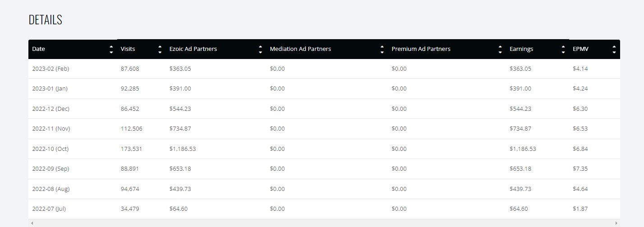Click the 173,531 visits value
644x227 pixels.
click(132, 149)
